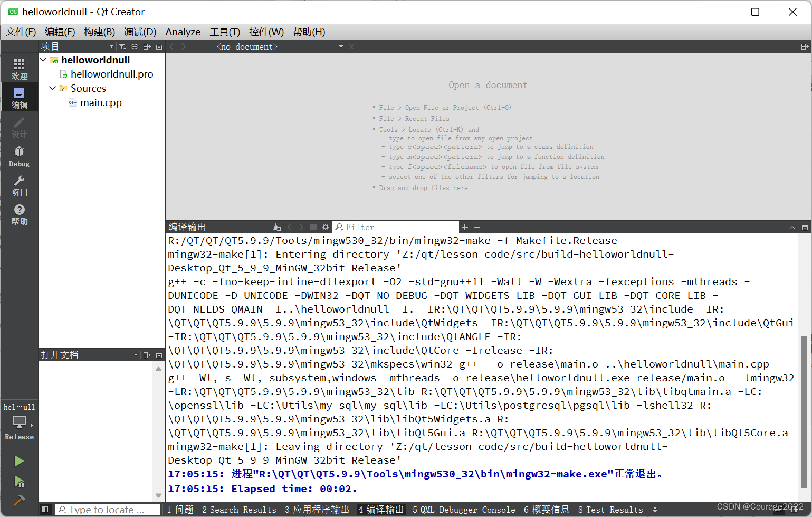Start debugging with the run-bug icon

click(x=19, y=482)
